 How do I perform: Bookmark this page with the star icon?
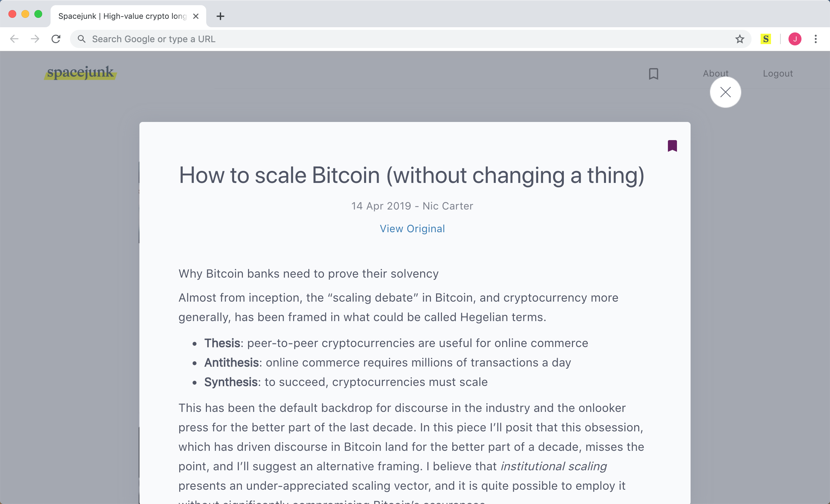point(740,39)
